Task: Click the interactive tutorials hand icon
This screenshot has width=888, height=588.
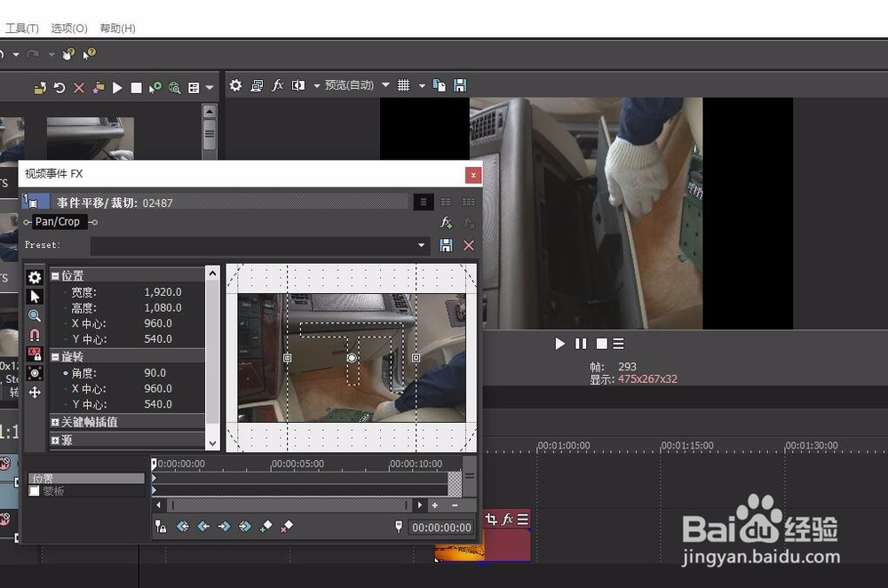Action: pos(68,54)
